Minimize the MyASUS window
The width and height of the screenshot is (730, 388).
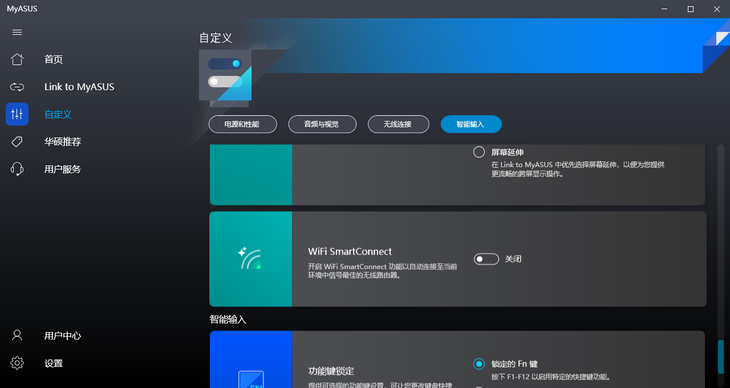coord(664,9)
